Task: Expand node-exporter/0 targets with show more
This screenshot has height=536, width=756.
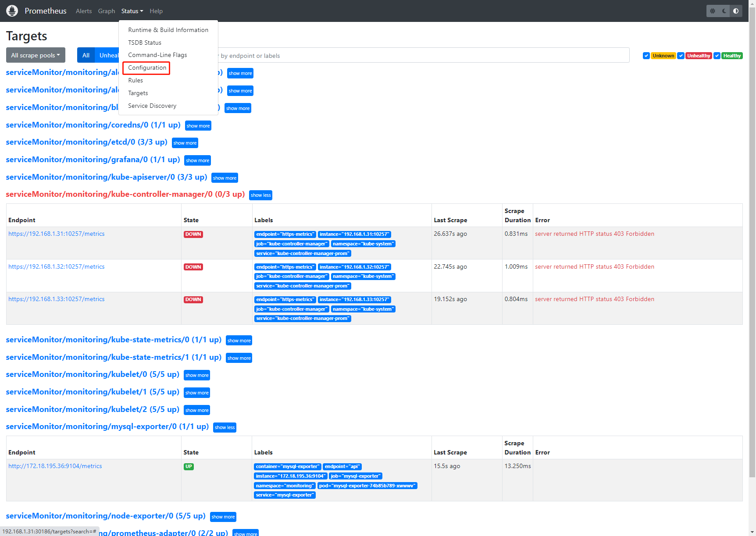Action: point(223,517)
